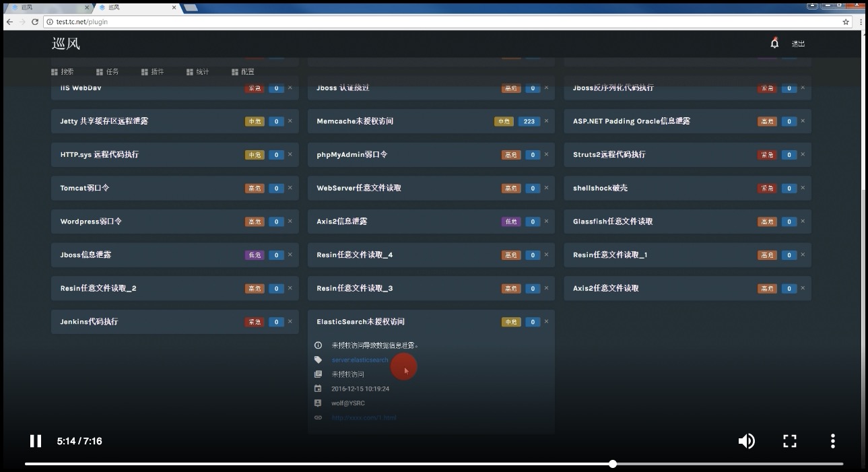
Task: Delete the Memcache未授权访问 plugin
Action: coord(546,121)
